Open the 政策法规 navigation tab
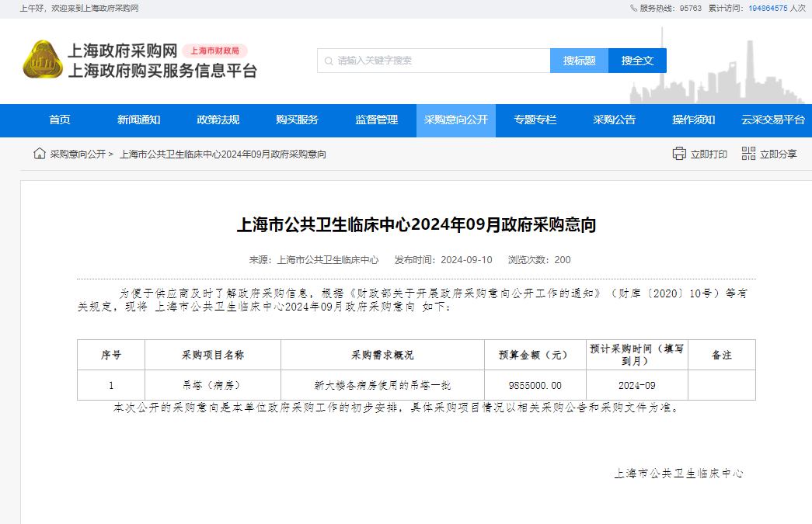This screenshot has width=812, height=524. click(x=218, y=120)
